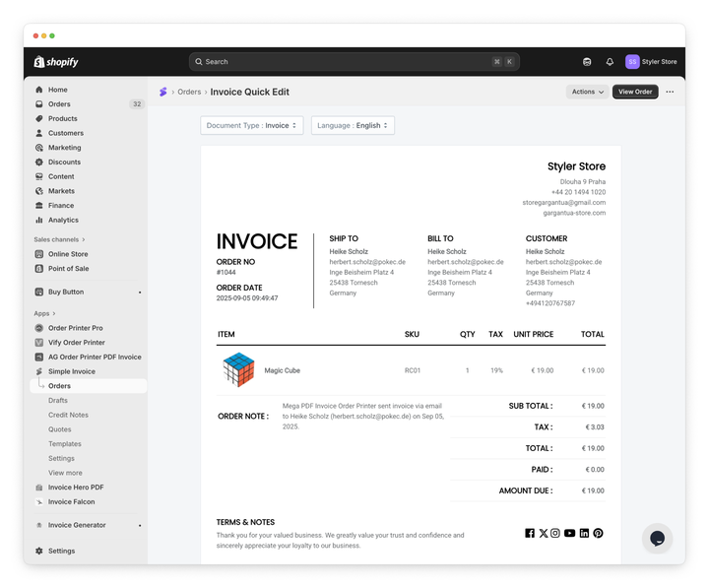Click the X (Twitter) icon in invoice footer
Viewport: 709px width, 588px height.
click(x=543, y=533)
